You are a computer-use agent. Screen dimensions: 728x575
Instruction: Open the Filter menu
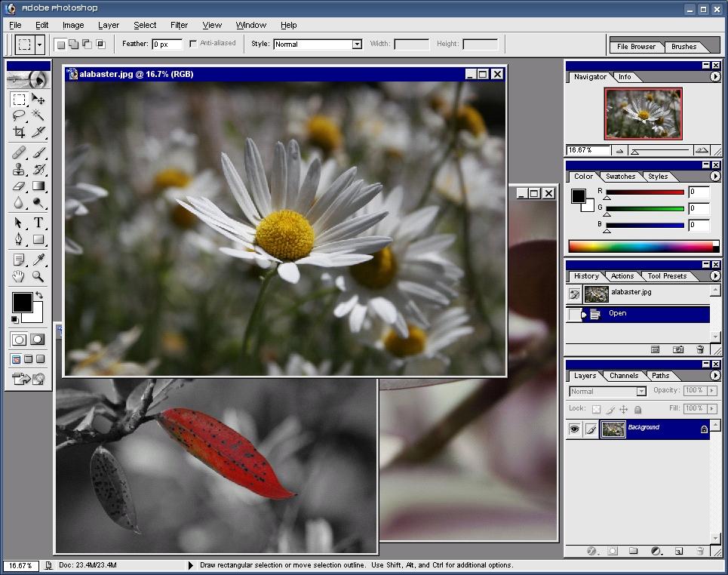click(179, 25)
